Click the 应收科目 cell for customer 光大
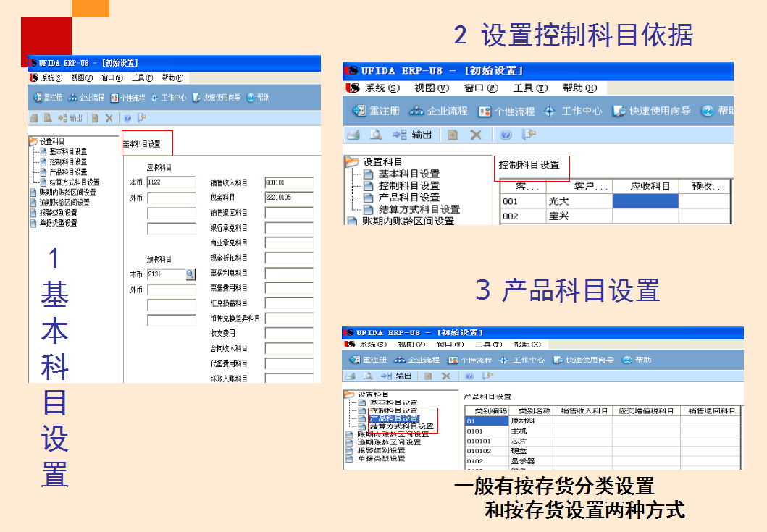767x532 pixels. click(x=645, y=201)
